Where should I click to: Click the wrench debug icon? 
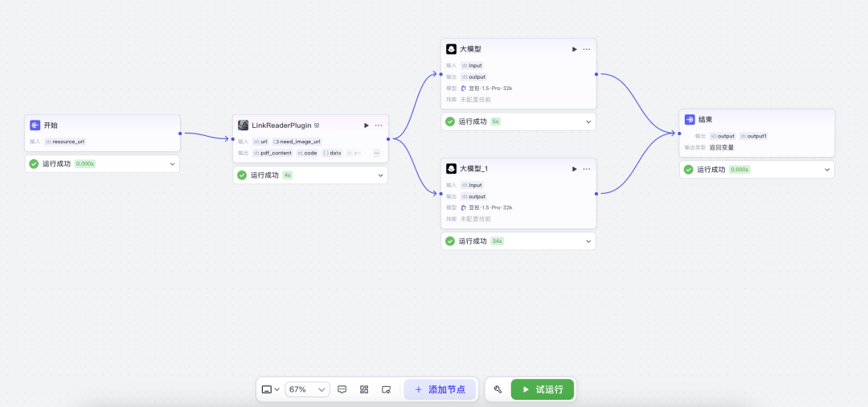[497, 389]
